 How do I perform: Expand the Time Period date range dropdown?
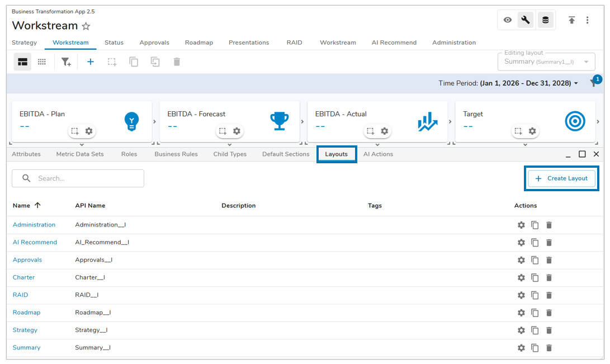coord(576,83)
